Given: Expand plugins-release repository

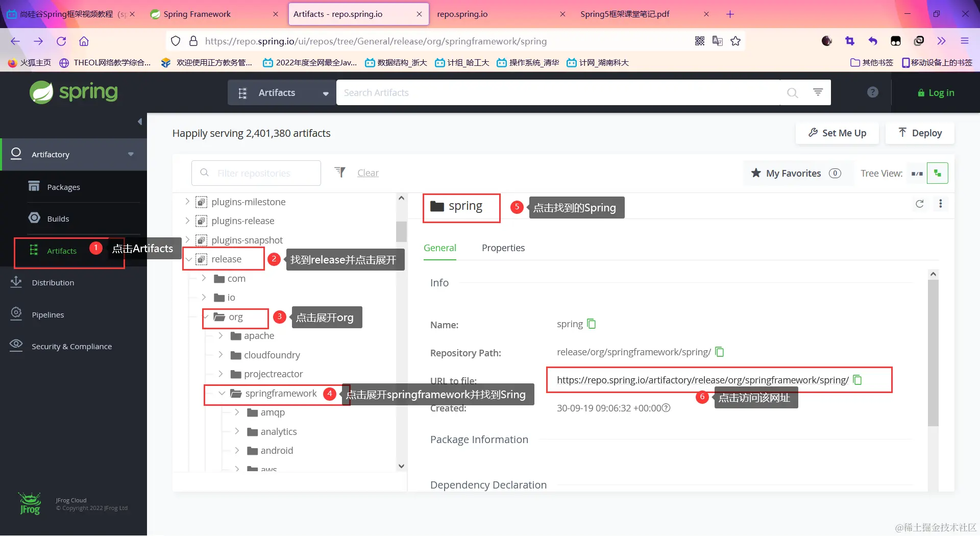Looking at the screenshot, I should 187,221.
